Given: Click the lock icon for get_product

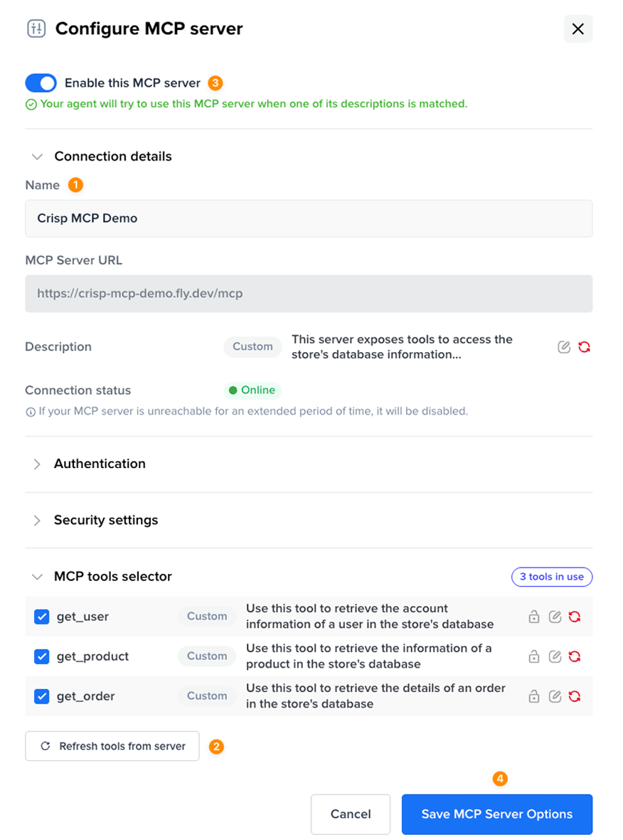Looking at the screenshot, I should click(x=533, y=656).
